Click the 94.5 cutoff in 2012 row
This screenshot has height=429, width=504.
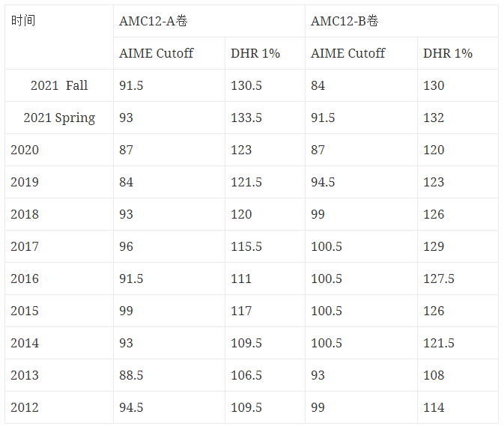click(169, 407)
